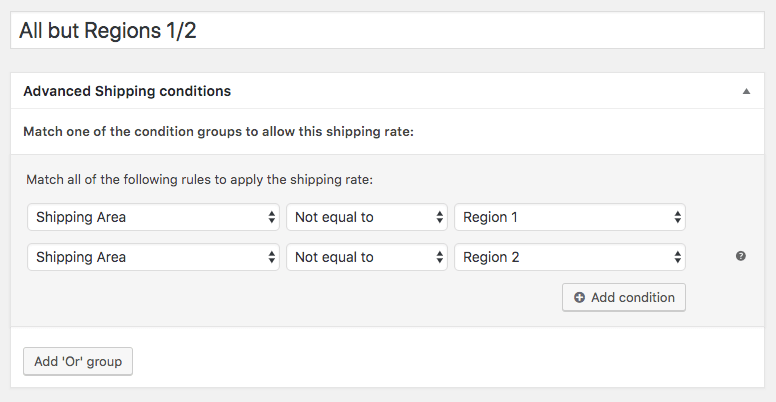Click the arrows on the Region 1 select
This screenshot has height=402, width=776.
point(677,217)
